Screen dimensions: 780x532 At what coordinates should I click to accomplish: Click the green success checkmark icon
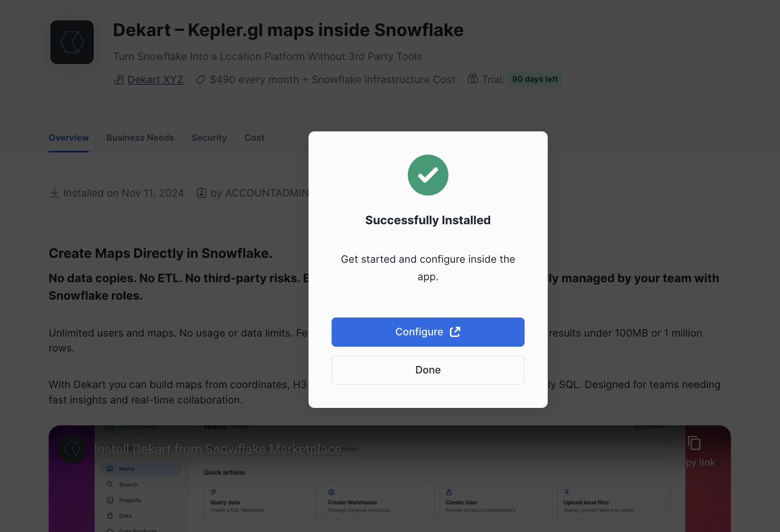tap(428, 175)
